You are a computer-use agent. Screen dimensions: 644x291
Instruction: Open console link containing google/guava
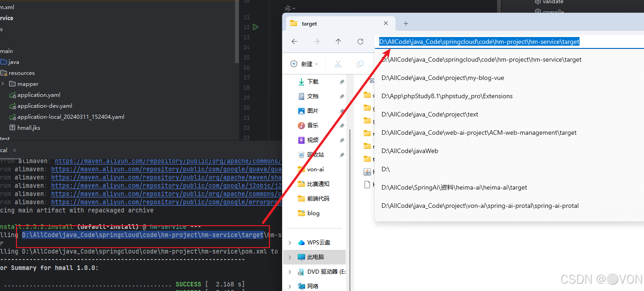pyautogui.click(x=166, y=169)
